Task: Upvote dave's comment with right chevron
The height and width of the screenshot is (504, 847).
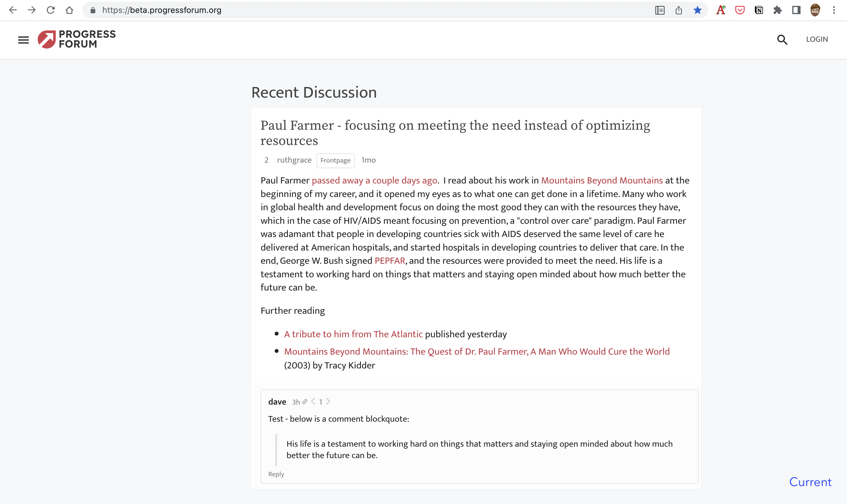Action: click(328, 401)
